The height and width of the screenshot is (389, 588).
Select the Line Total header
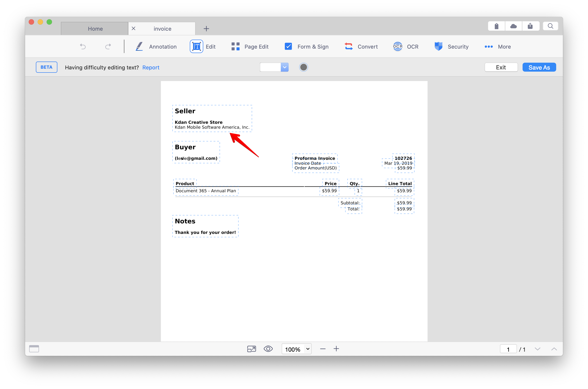[400, 183]
